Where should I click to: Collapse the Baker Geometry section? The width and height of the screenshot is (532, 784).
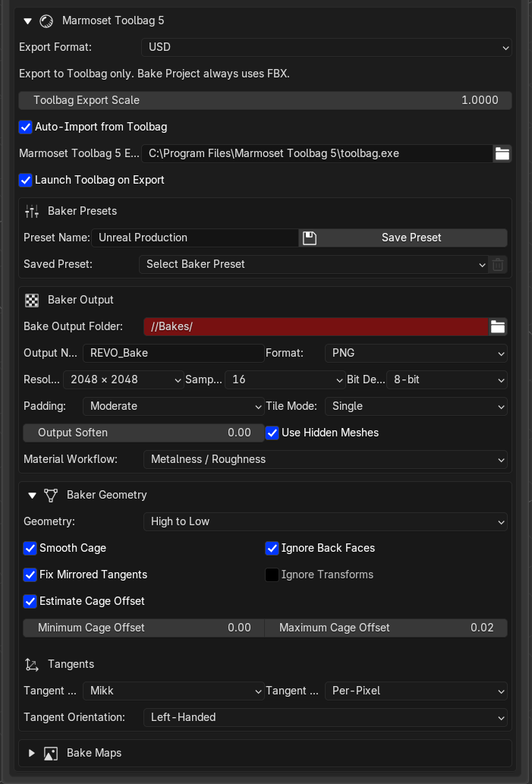coord(33,496)
